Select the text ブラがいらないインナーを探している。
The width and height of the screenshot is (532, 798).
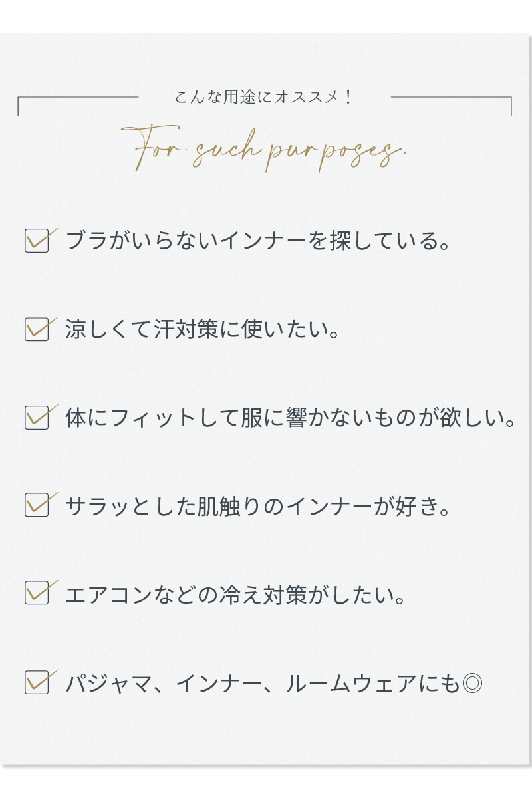[259, 241]
